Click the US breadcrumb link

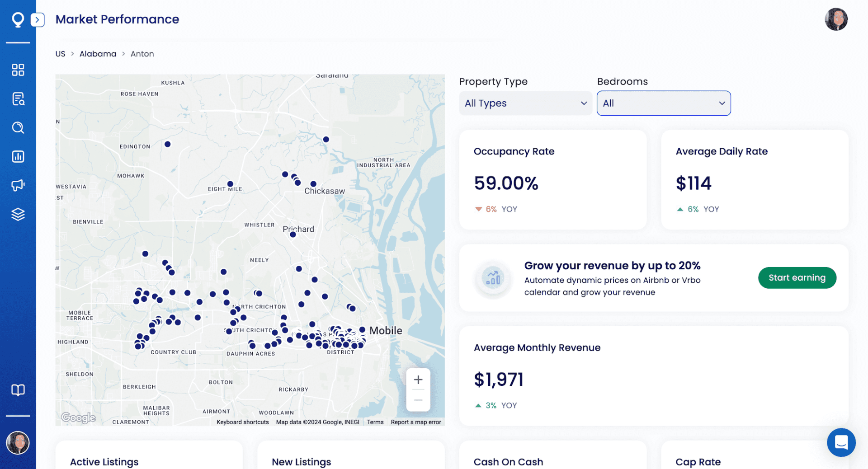tap(60, 54)
